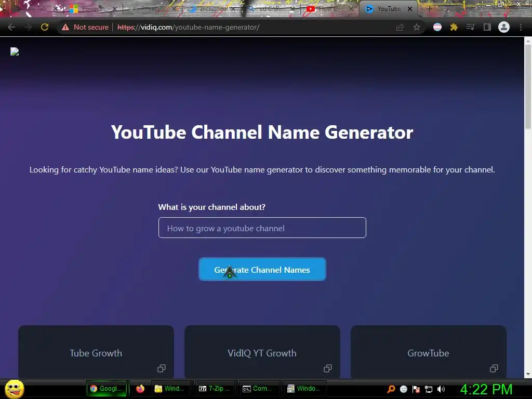Toggle the browser side panel icon

coord(487,27)
